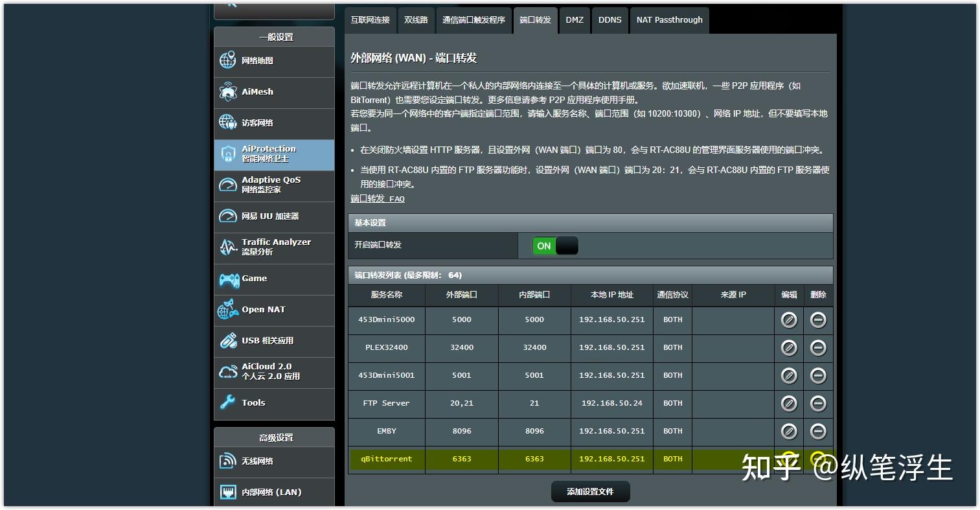The image size is (980, 510).
Task: Switch to 互联网连接 tab
Action: point(370,20)
